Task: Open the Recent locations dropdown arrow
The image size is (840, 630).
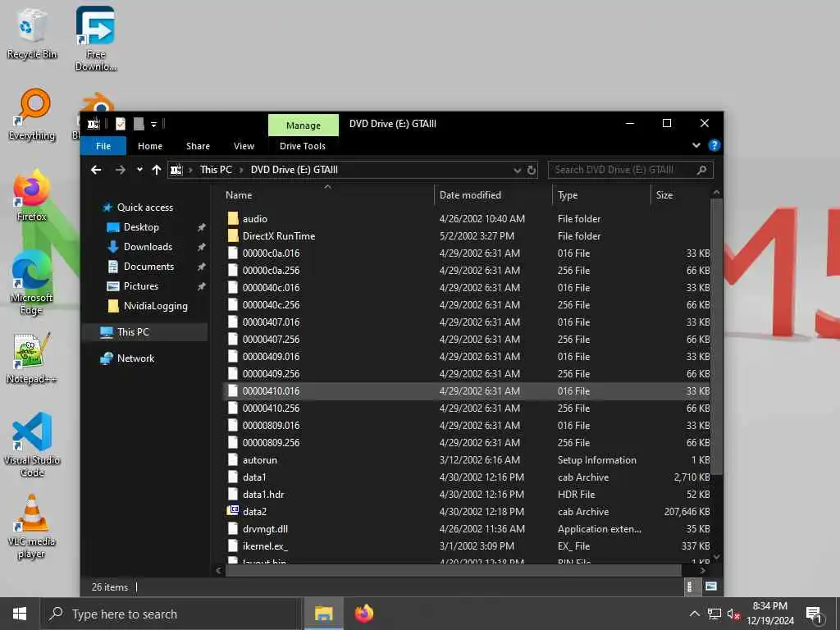Action: pyautogui.click(x=139, y=170)
